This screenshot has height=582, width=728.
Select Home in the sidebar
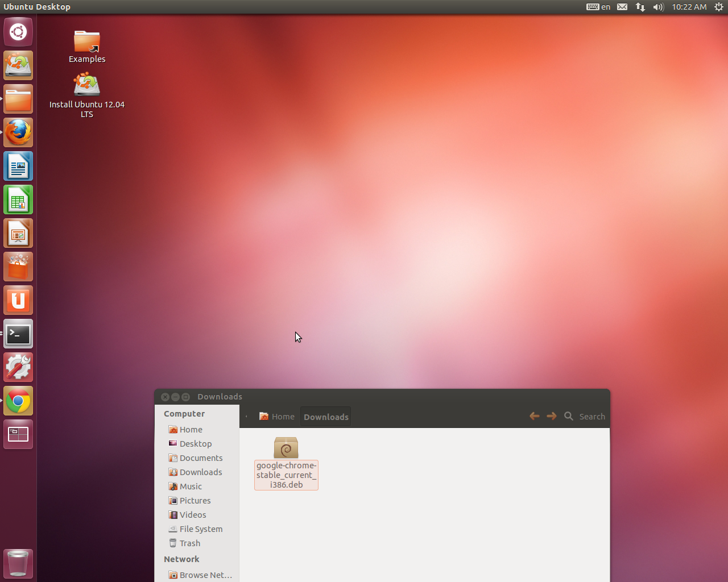point(197,430)
